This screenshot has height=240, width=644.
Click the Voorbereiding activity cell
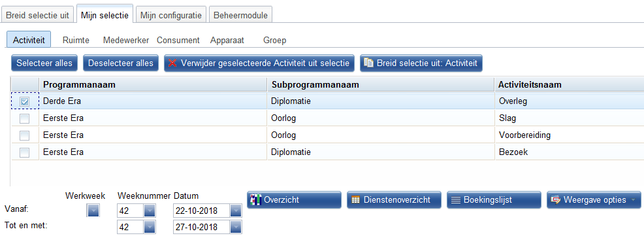pos(570,135)
